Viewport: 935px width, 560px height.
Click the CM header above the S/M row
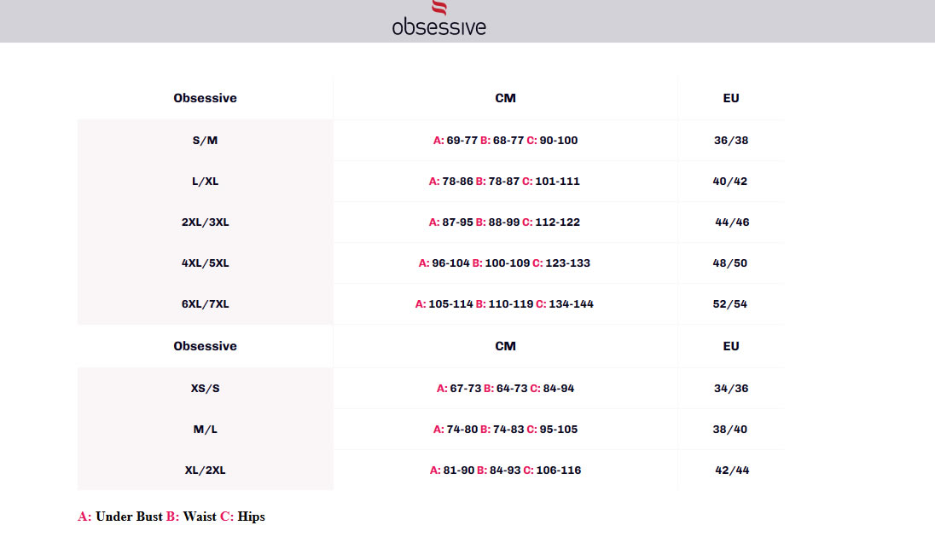pyautogui.click(x=505, y=98)
